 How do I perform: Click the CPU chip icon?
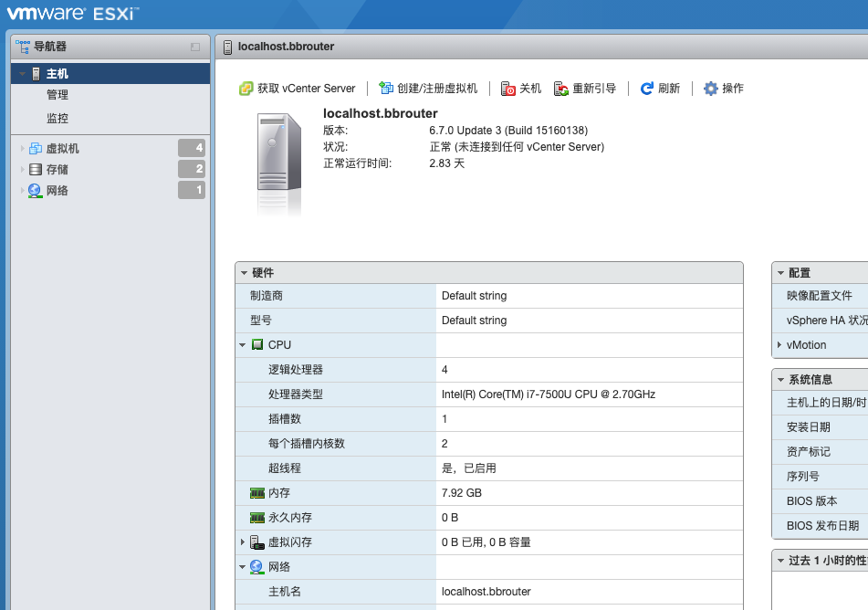click(x=257, y=344)
